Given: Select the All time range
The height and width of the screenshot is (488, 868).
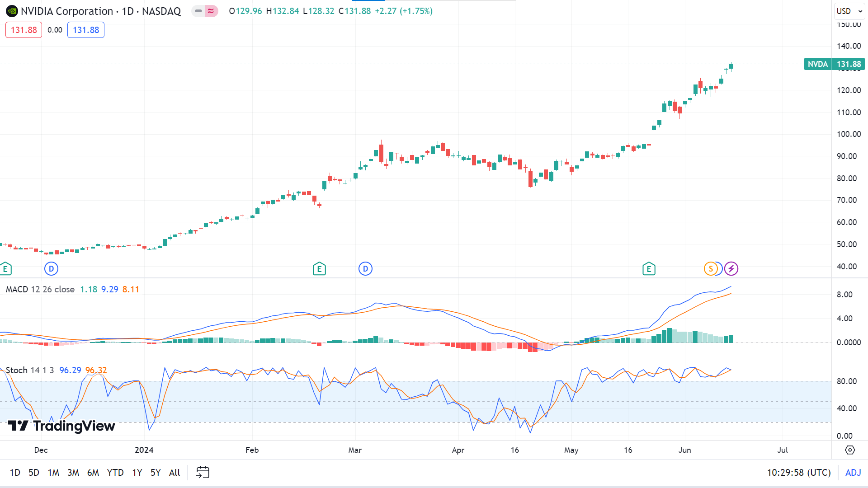Looking at the screenshot, I should [175, 473].
